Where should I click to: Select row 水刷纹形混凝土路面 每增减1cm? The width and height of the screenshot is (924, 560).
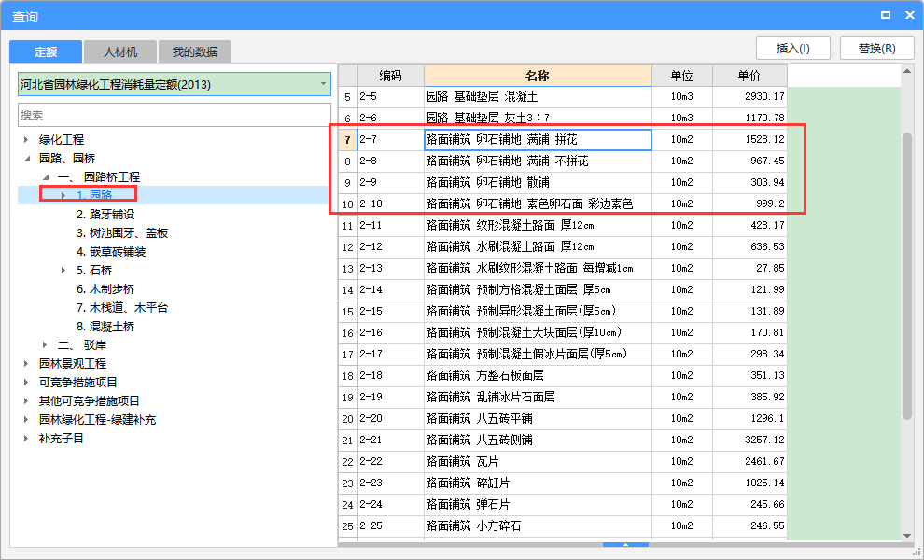click(563, 268)
